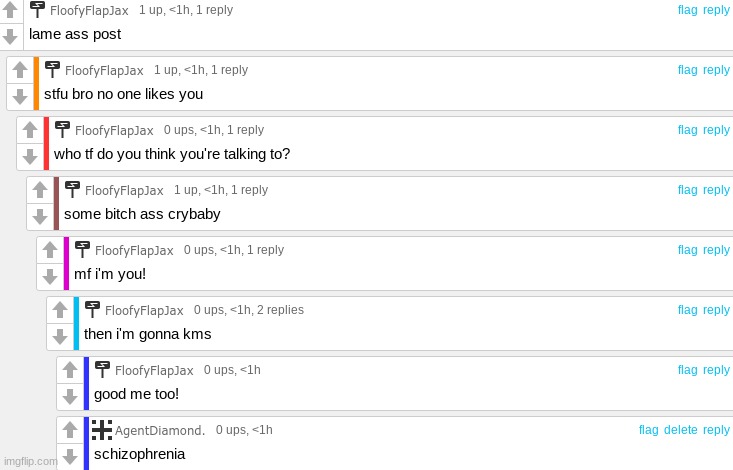Click the imgflip.com watermark
Image resolution: width=733 pixels, height=470 pixels.
coord(30,461)
